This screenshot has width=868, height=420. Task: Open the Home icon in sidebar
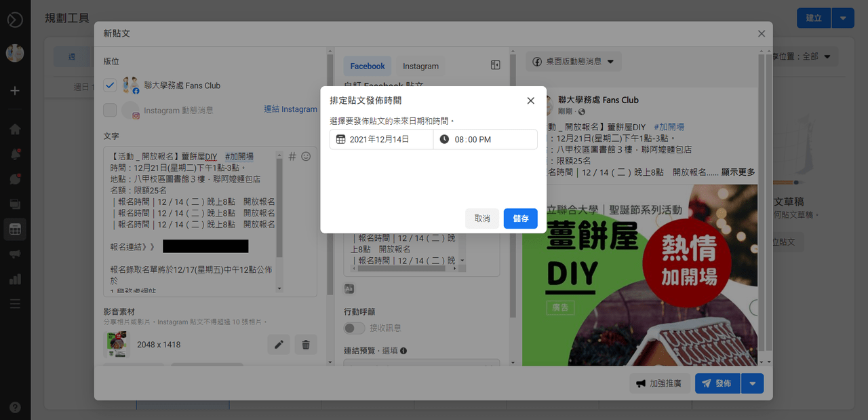click(x=15, y=129)
